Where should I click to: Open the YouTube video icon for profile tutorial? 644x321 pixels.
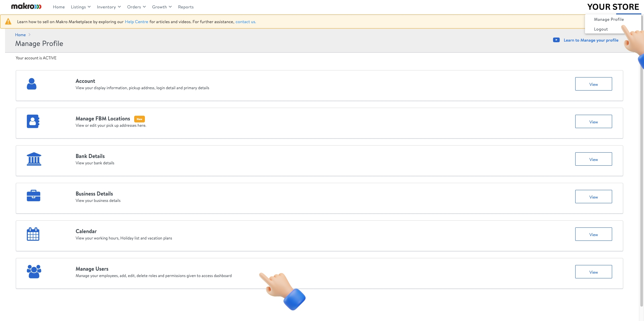556,40
